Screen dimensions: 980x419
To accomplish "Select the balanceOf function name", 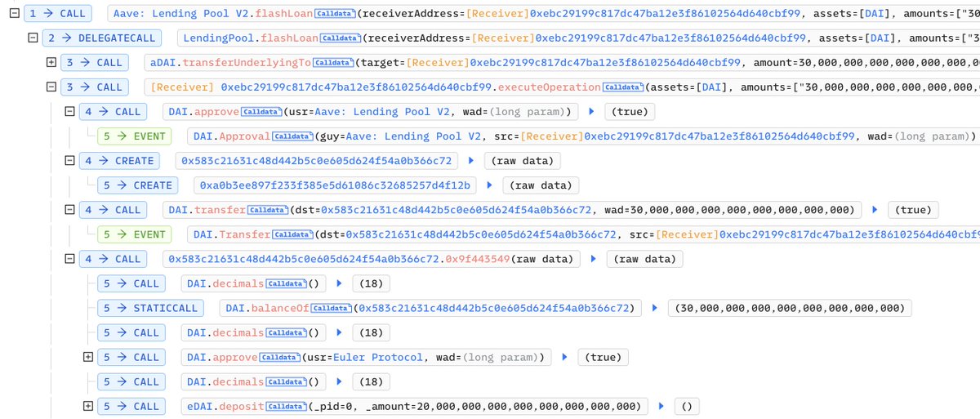I will pos(278,308).
